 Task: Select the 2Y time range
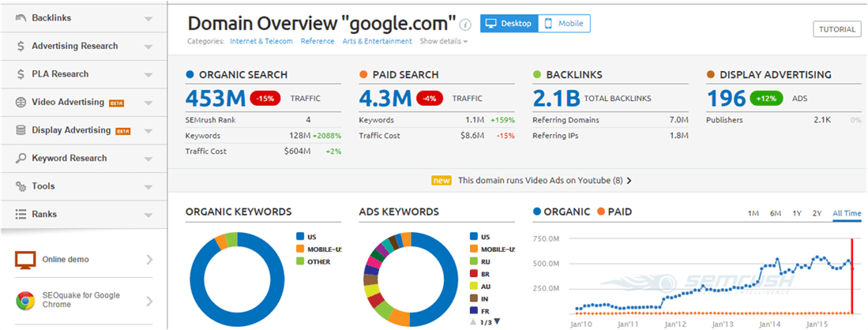coord(817,213)
